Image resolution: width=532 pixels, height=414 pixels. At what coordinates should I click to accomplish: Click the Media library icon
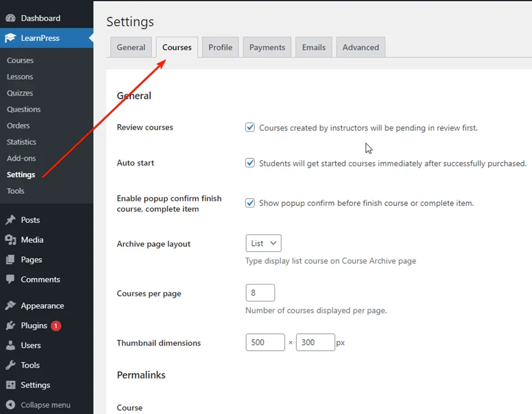tap(10, 240)
